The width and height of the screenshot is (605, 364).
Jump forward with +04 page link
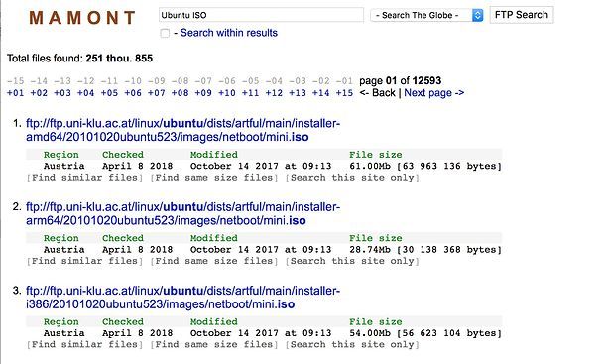coord(85,93)
